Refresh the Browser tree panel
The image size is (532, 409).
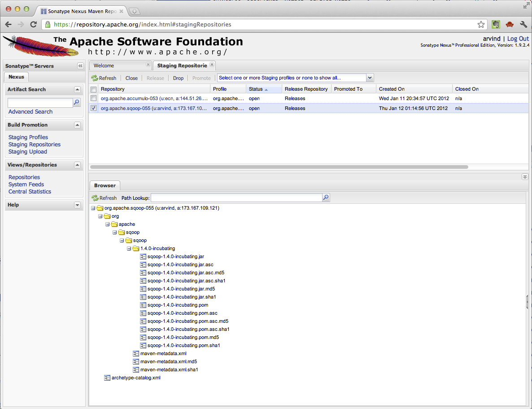tap(104, 198)
